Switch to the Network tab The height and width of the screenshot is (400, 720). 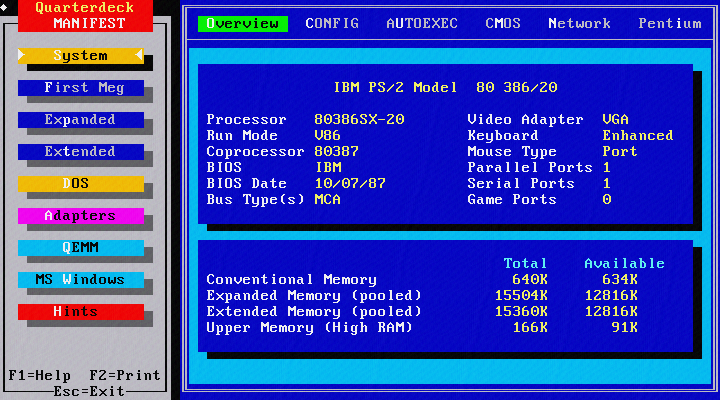pyautogui.click(x=579, y=23)
